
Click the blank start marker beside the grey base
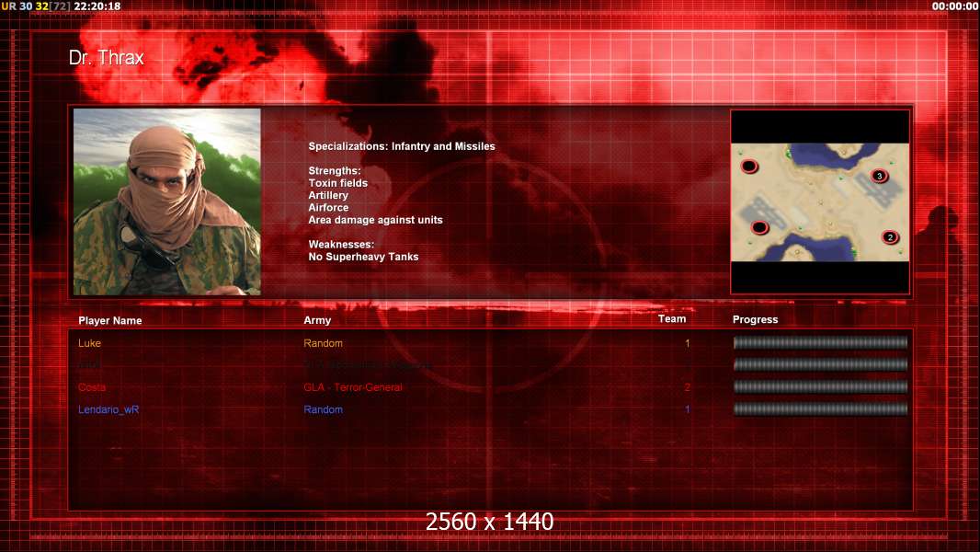pos(759,227)
